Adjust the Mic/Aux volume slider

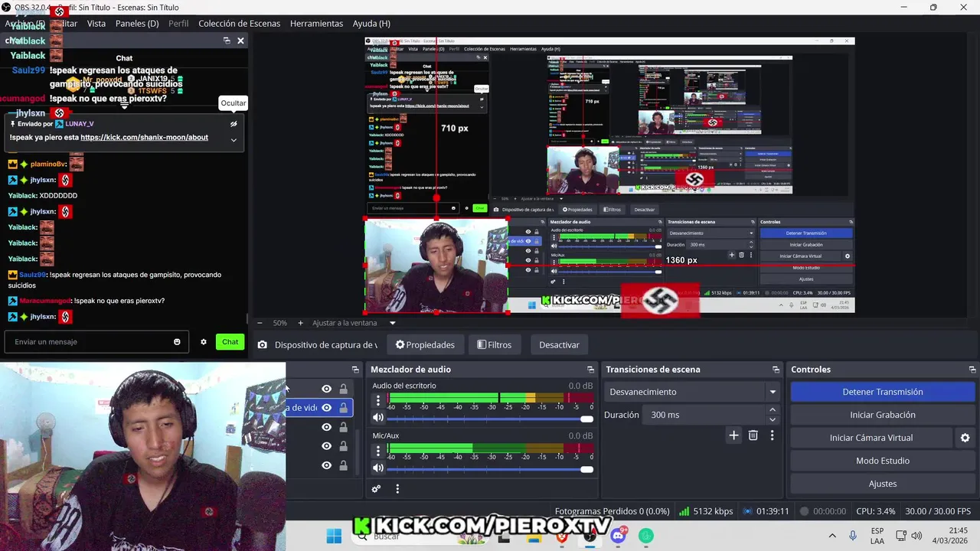pyautogui.click(x=490, y=469)
